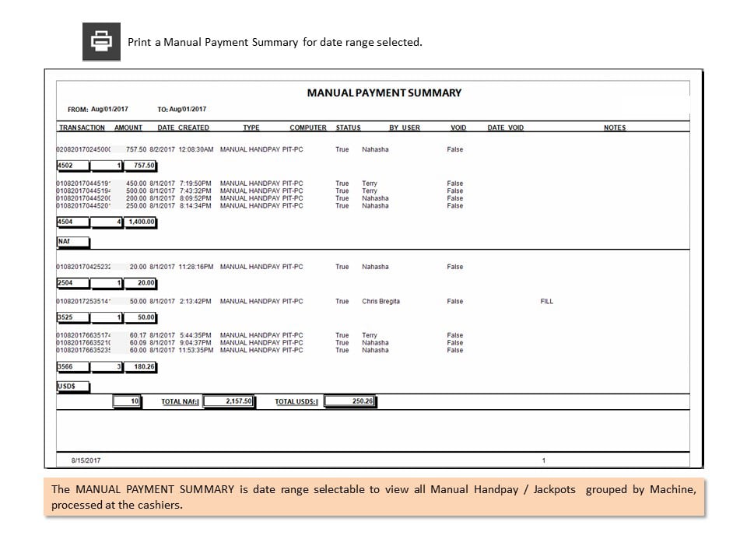Click the TOTAL USD$ 250.26 field

click(349, 401)
